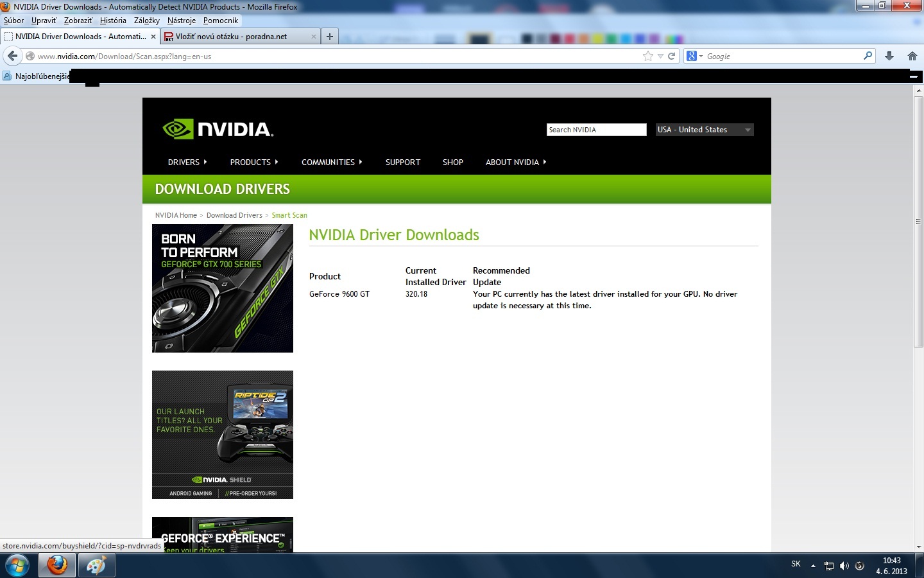
Task: Go back with the Firefox back arrow
Action: pos(13,56)
